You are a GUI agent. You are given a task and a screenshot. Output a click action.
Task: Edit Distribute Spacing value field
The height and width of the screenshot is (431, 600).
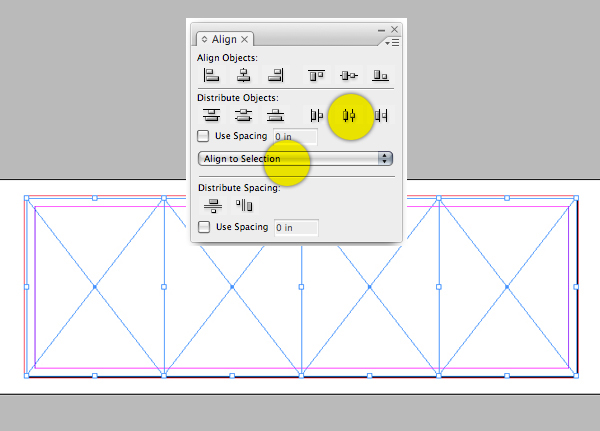click(x=296, y=228)
